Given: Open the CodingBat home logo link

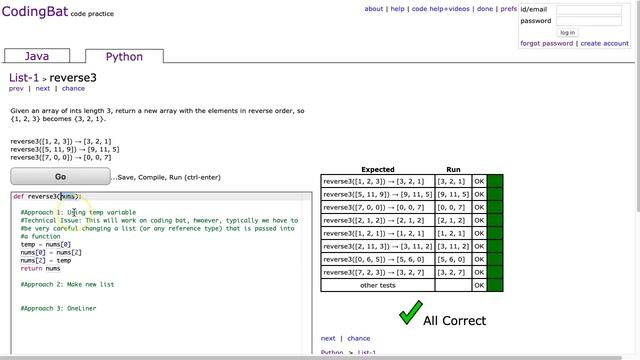Looking at the screenshot, I should click(x=35, y=11).
